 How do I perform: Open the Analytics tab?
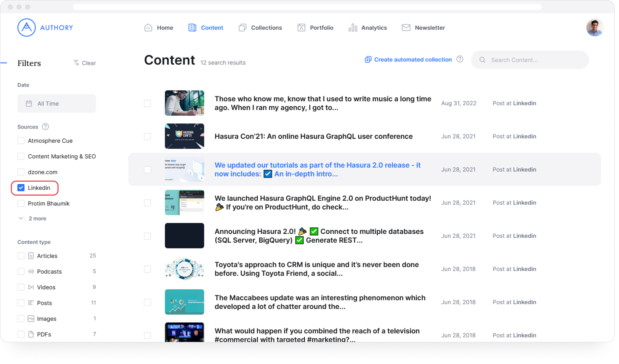368,28
